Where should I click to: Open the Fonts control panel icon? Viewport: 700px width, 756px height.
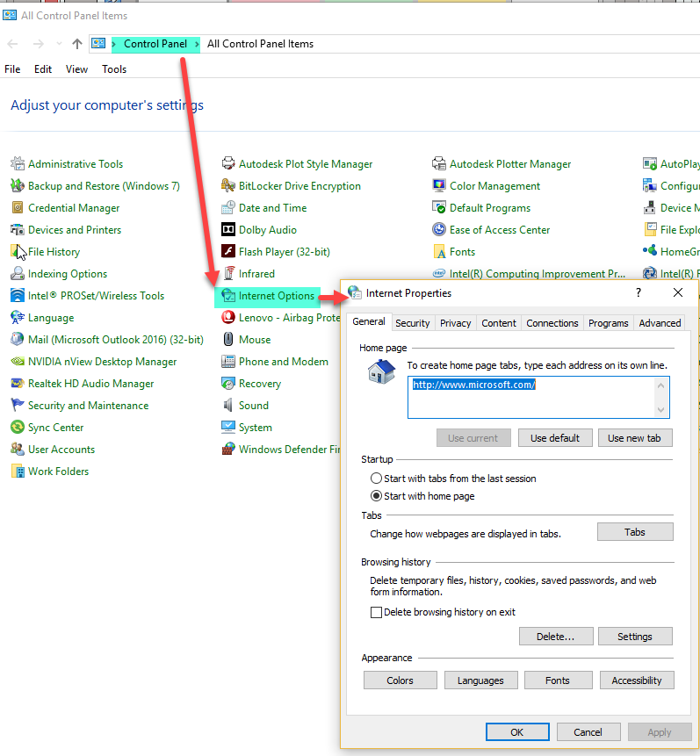point(439,252)
